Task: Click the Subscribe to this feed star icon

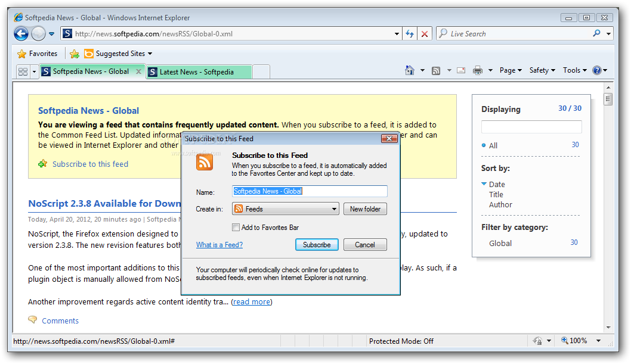Action: [x=43, y=163]
